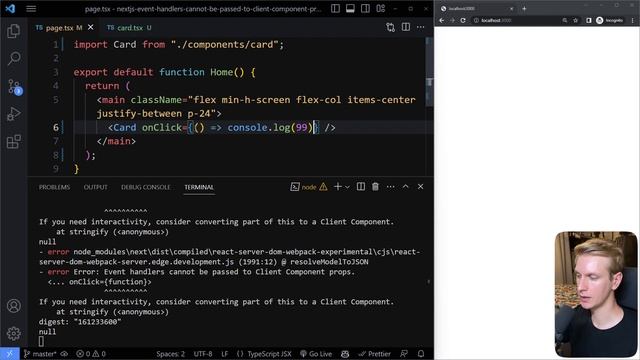Image resolution: width=640 pixels, height=360 pixels.
Task: Close the localhost browser tab
Action: coord(511,8)
